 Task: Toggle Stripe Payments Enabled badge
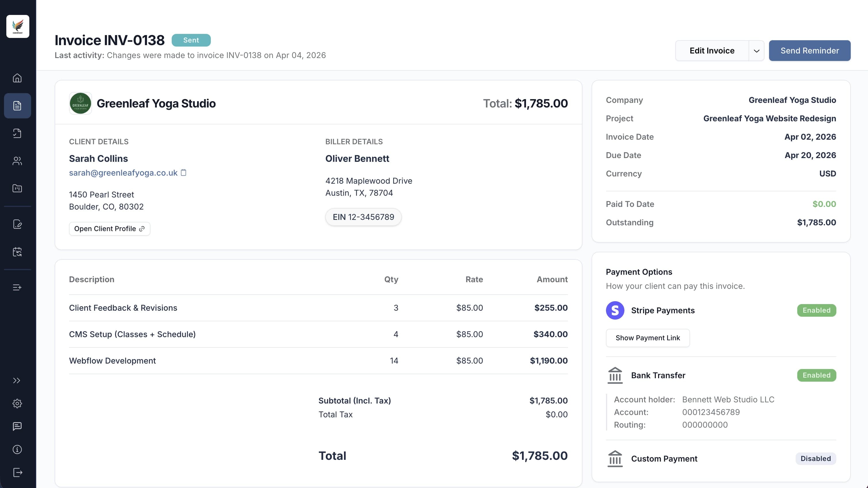tap(817, 310)
